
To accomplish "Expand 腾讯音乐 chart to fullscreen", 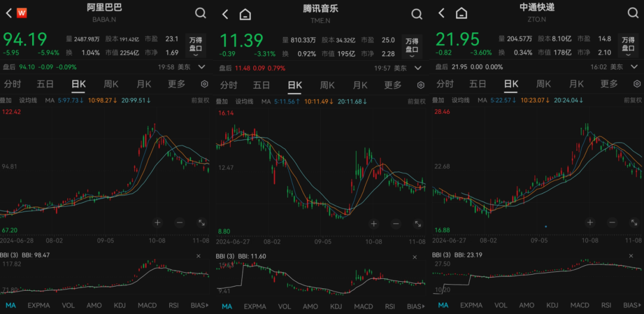I will (418, 224).
